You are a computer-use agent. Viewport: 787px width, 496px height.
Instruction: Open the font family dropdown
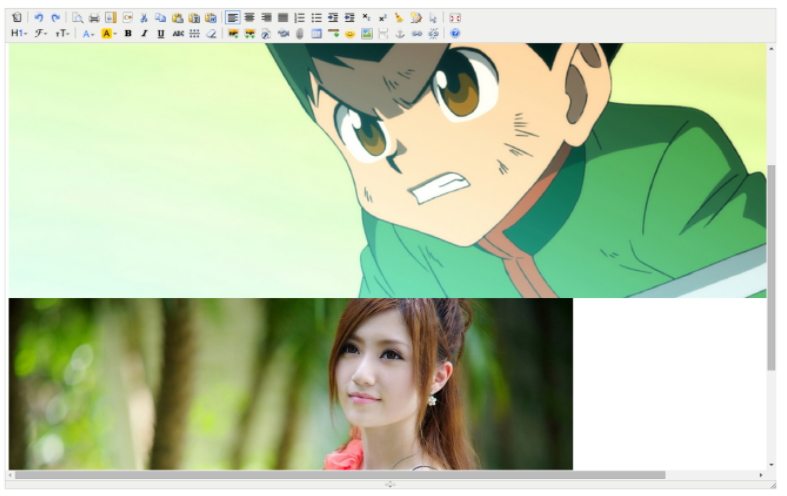coord(41,34)
